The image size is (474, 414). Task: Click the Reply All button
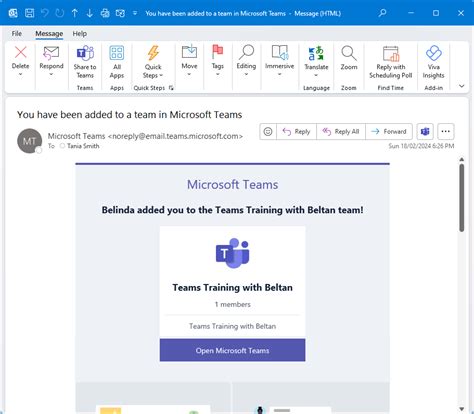click(x=341, y=131)
